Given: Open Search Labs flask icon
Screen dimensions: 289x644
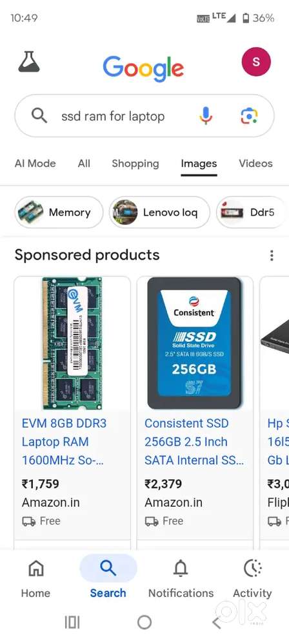Looking at the screenshot, I should pos(29,62).
